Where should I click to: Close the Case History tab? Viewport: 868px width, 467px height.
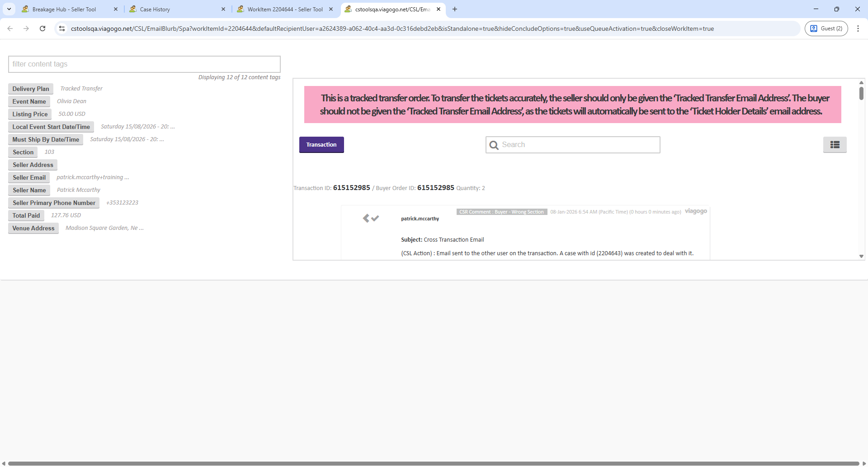pyautogui.click(x=223, y=9)
